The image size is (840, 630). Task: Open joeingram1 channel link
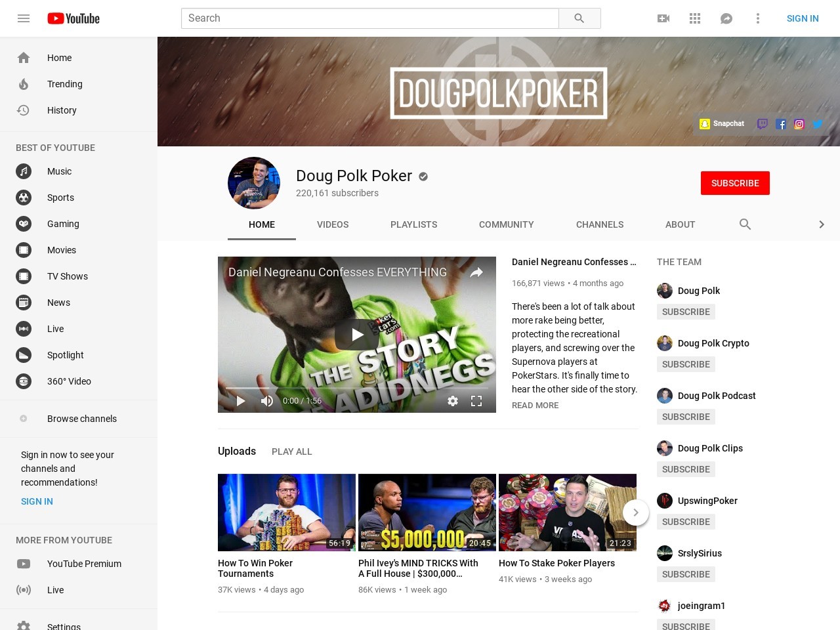coord(701,606)
